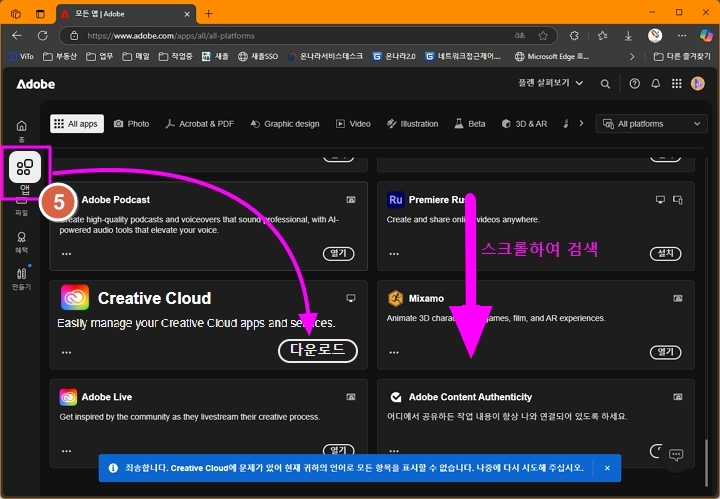Select the Graphic design tab

click(285, 124)
